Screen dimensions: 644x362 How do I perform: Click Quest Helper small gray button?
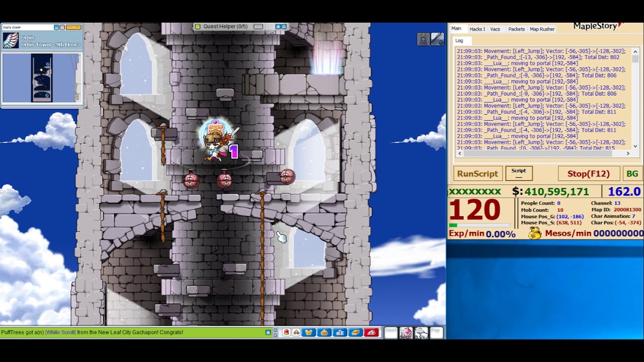(x=258, y=27)
